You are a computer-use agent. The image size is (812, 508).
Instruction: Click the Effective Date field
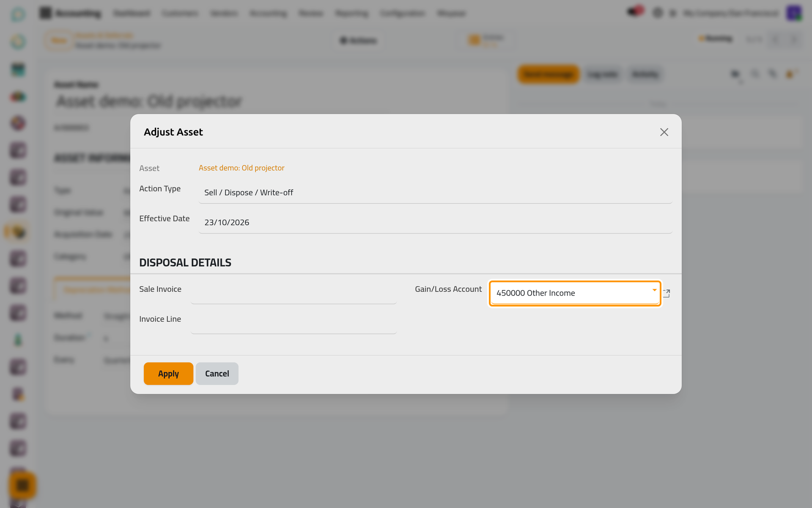(435, 223)
